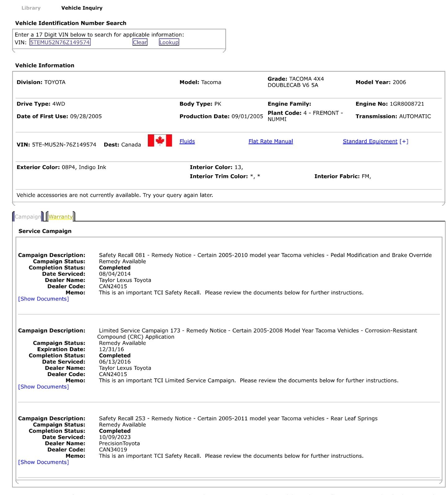The height and width of the screenshot is (495, 448).
Task: Show documents for Limited Service Campaign 173
Action: [43, 387]
